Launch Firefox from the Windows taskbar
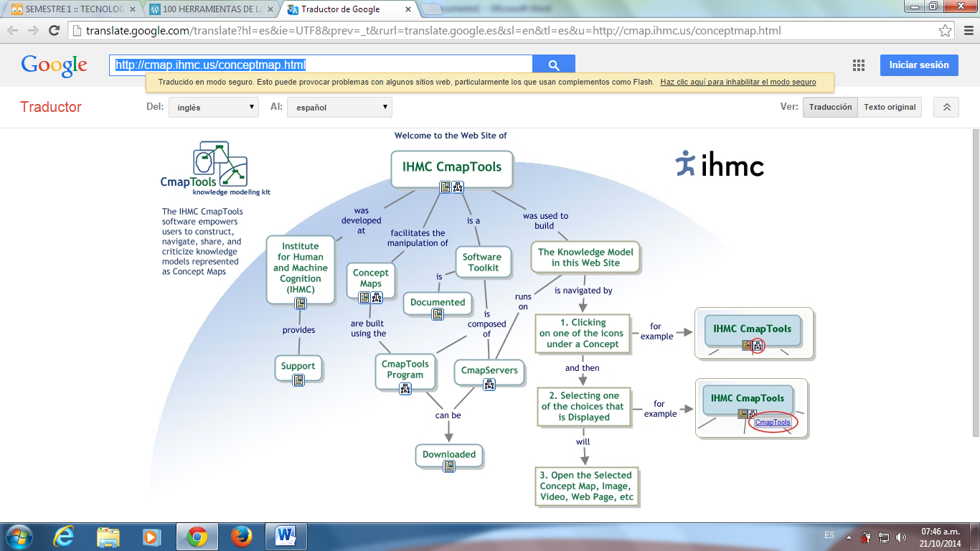This screenshot has width=980, height=551. (242, 537)
